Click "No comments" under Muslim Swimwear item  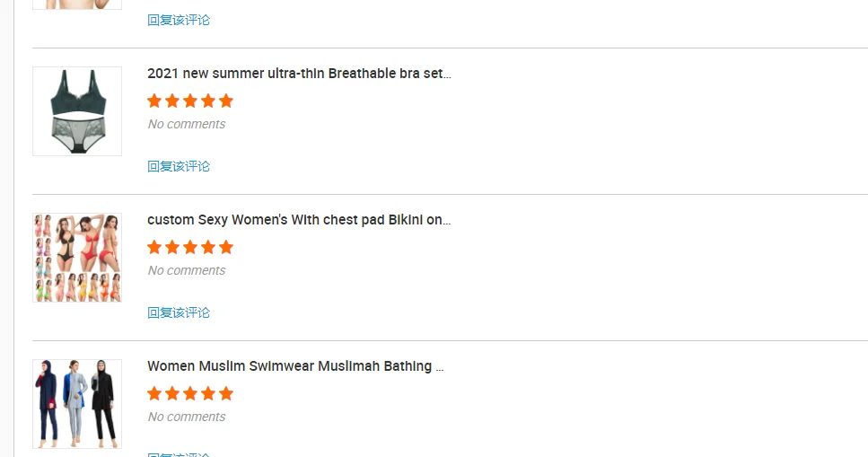pyautogui.click(x=187, y=417)
